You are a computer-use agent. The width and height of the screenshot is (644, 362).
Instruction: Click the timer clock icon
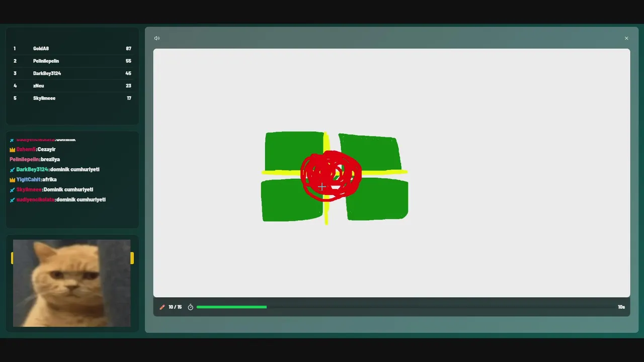pyautogui.click(x=191, y=307)
